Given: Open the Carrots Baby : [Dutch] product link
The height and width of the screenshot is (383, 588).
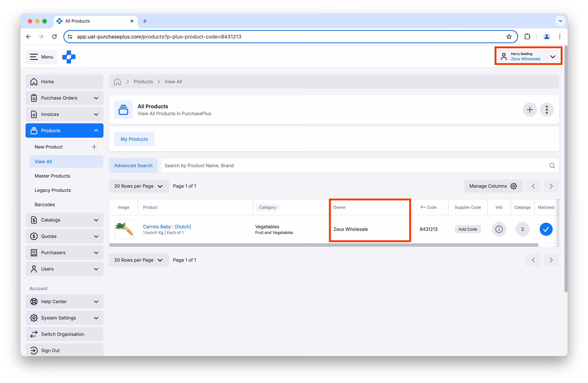Looking at the screenshot, I should click(167, 227).
